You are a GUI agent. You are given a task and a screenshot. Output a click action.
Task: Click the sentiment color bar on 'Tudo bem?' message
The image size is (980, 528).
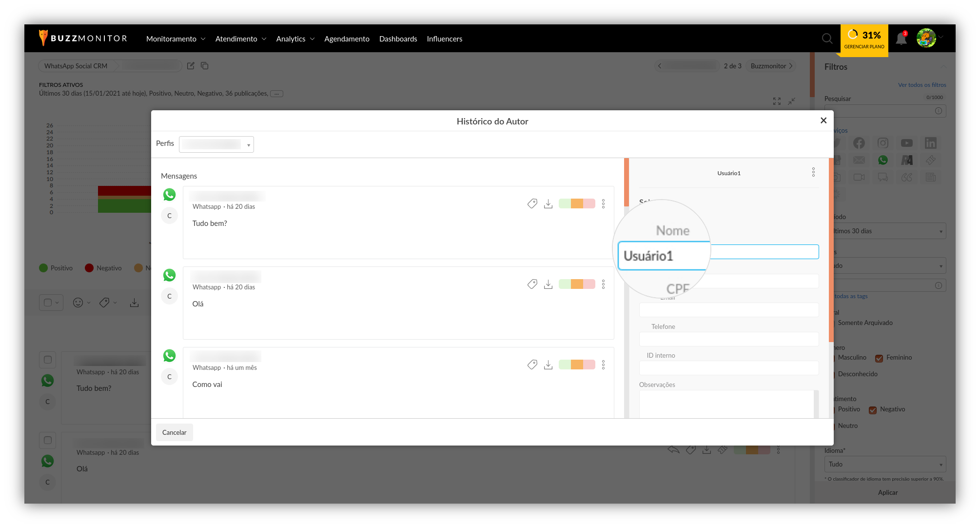click(577, 203)
